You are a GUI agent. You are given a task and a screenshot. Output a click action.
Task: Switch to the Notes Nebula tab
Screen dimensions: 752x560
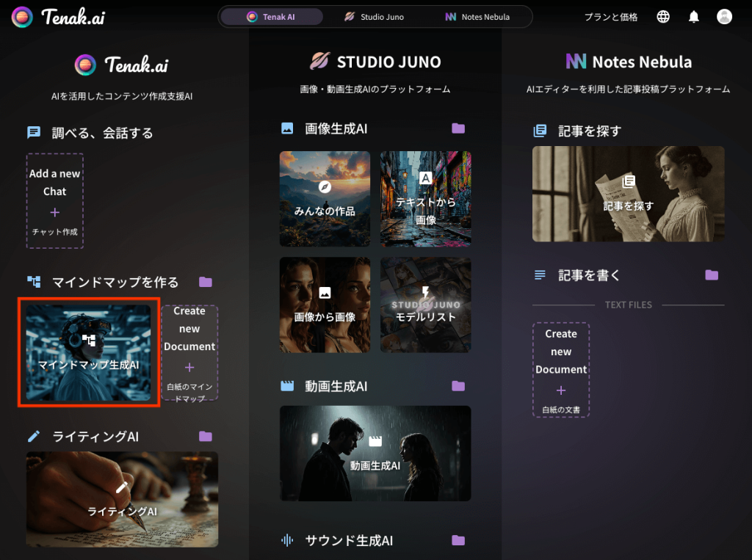[477, 17]
